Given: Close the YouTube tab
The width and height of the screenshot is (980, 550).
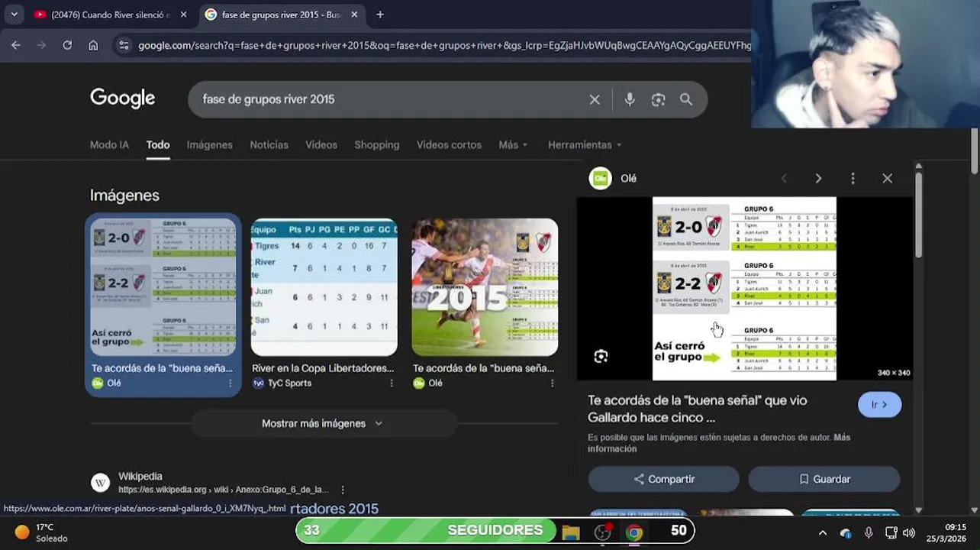Looking at the screenshot, I should click(183, 15).
